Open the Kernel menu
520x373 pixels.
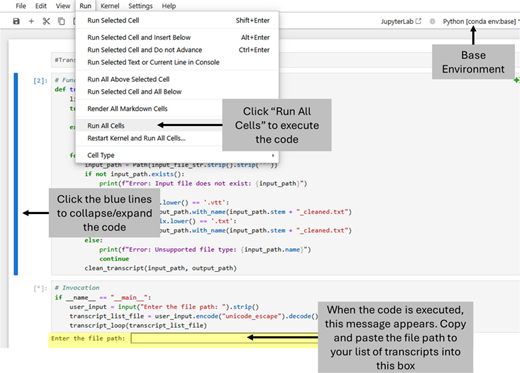tap(110, 6)
